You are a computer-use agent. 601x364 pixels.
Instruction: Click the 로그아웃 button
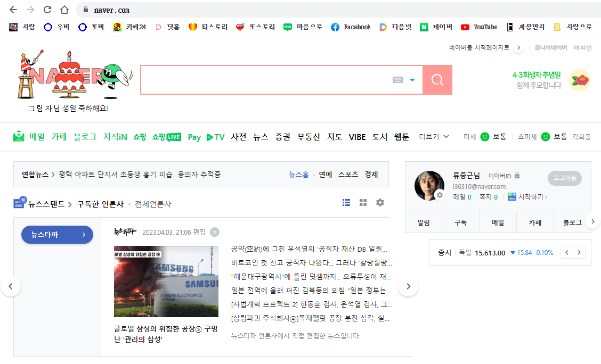[x=565, y=178]
